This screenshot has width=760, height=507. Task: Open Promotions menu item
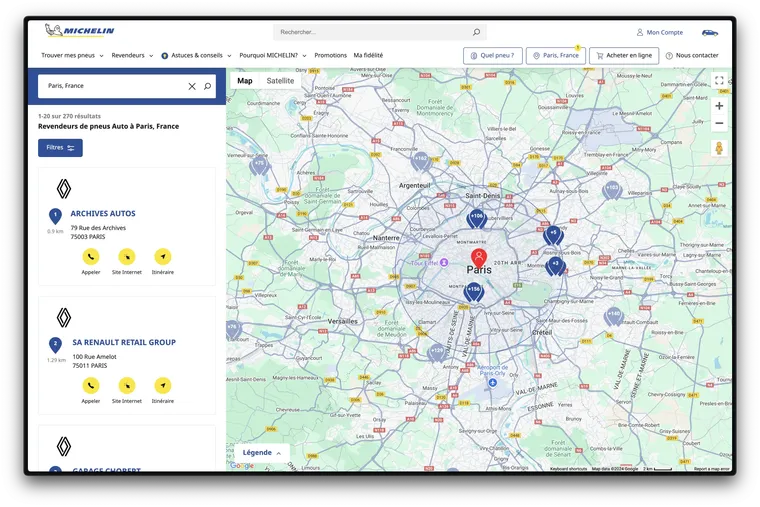pos(331,55)
